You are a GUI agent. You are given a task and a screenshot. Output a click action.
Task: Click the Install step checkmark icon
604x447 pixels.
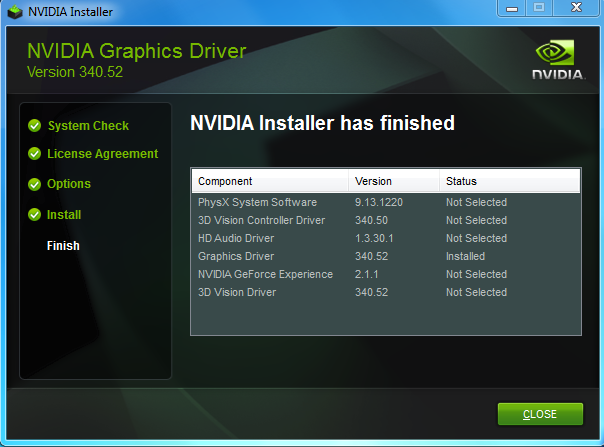pos(35,215)
